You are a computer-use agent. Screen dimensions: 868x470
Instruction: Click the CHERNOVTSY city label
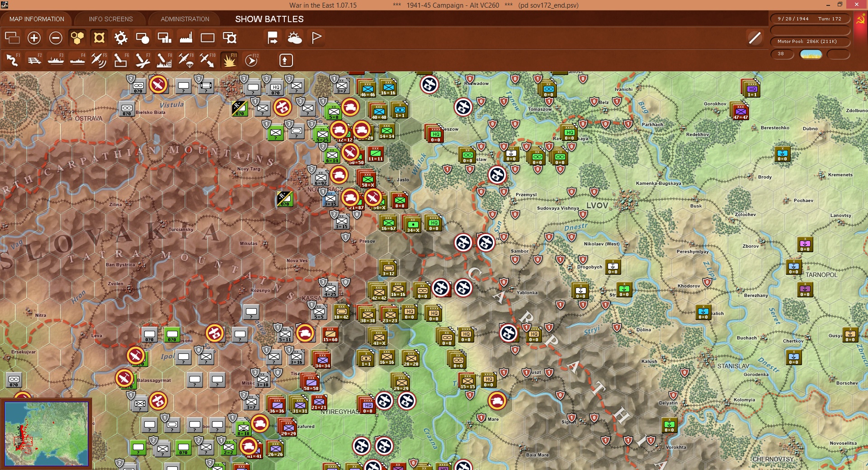[773, 459]
